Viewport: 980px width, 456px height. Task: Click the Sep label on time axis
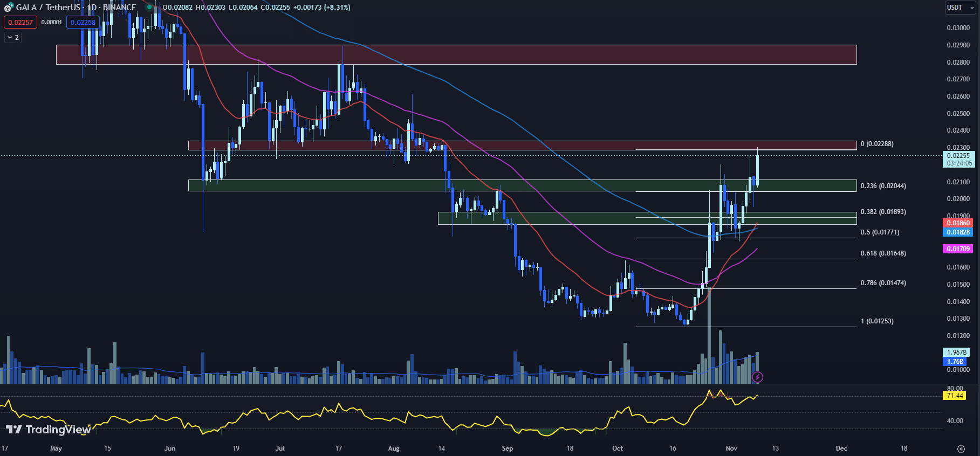click(507, 448)
